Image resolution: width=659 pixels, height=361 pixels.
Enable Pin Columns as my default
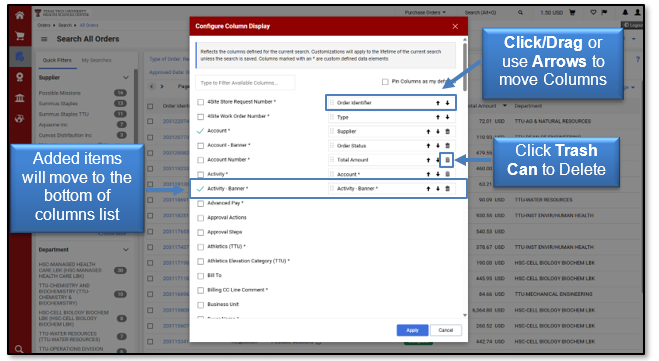385,82
